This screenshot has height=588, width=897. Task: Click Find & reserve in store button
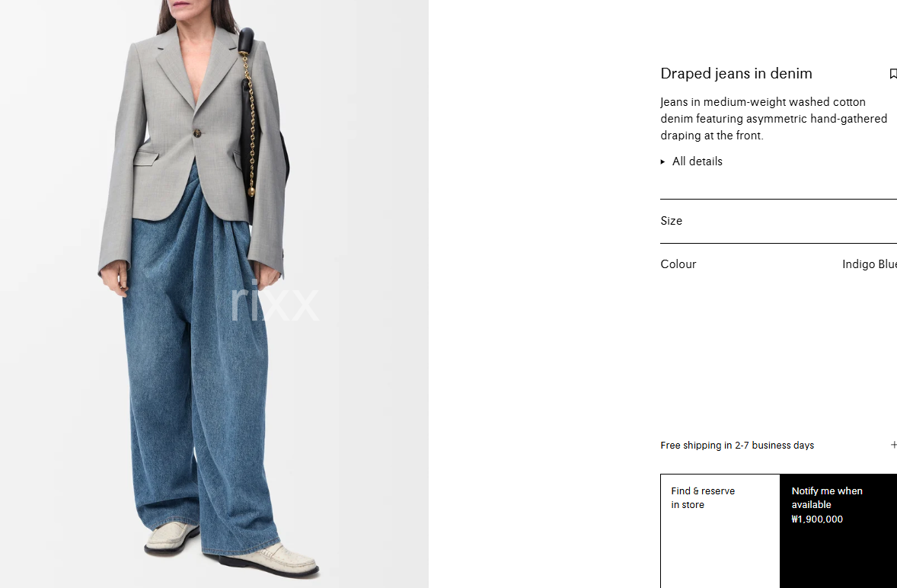point(720,531)
